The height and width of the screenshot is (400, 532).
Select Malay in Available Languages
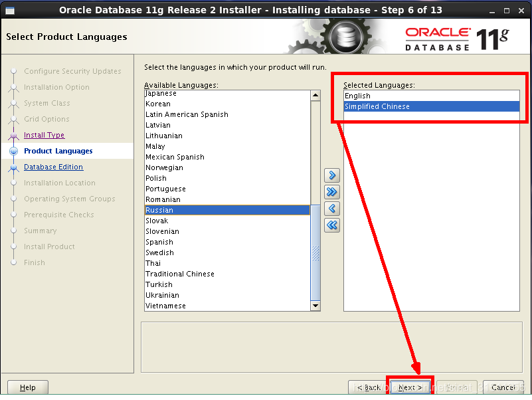click(x=227, y=146)
